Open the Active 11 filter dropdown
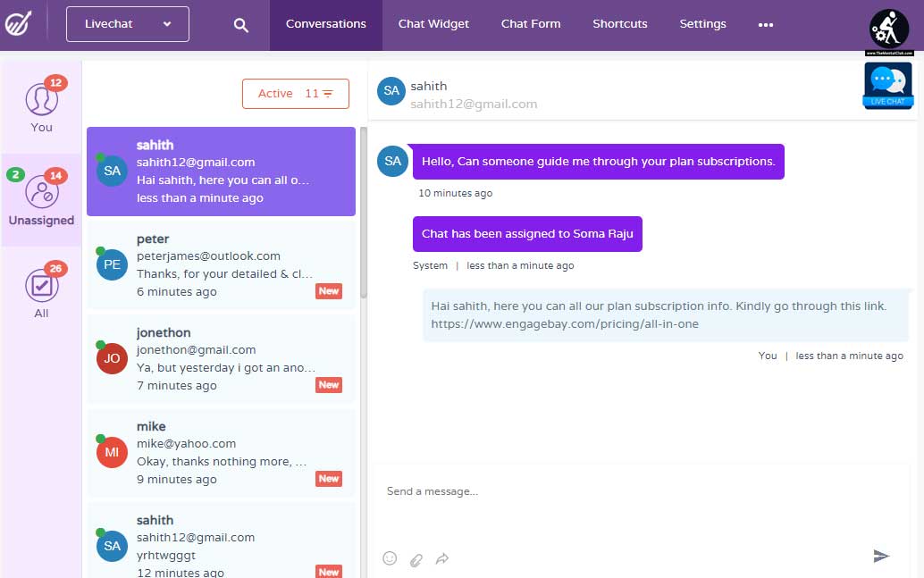Image resolution: width=924 pixels, height=578 pixels. coord(295,94)
